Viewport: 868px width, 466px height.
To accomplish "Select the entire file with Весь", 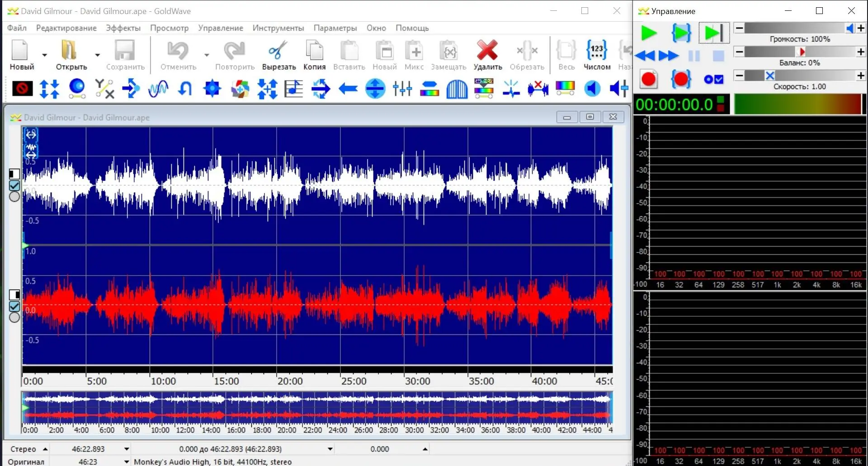I will (x=566, y=54).
